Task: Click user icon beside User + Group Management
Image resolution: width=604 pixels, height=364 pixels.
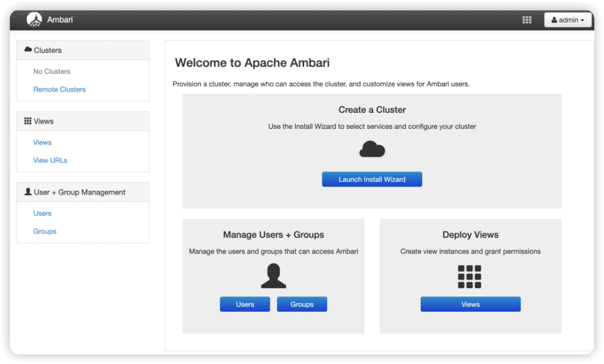Action: [x=28, y=192]
